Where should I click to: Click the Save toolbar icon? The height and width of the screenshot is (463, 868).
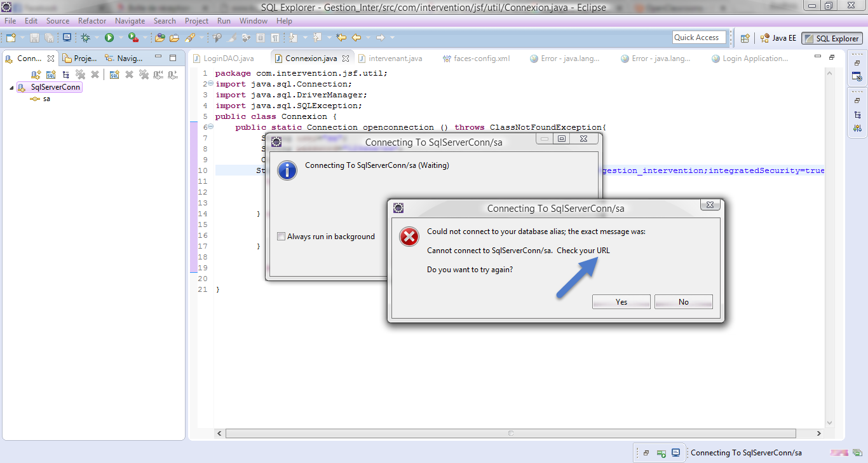pos(35,38)
